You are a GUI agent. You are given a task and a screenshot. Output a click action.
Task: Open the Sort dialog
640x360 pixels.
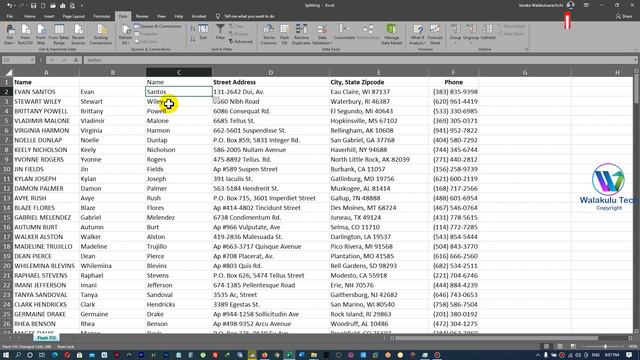pos(203,32)
